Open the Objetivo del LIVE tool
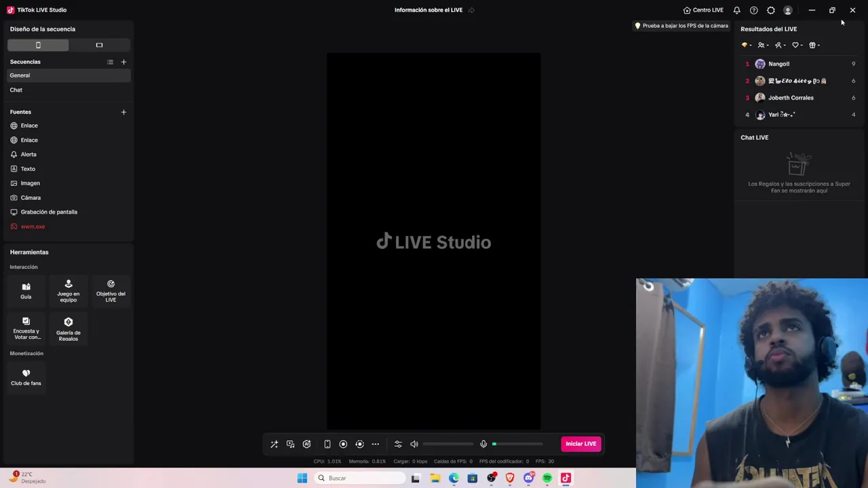The height and width of the screenshot is (488, 868). (x=111, y=291)
